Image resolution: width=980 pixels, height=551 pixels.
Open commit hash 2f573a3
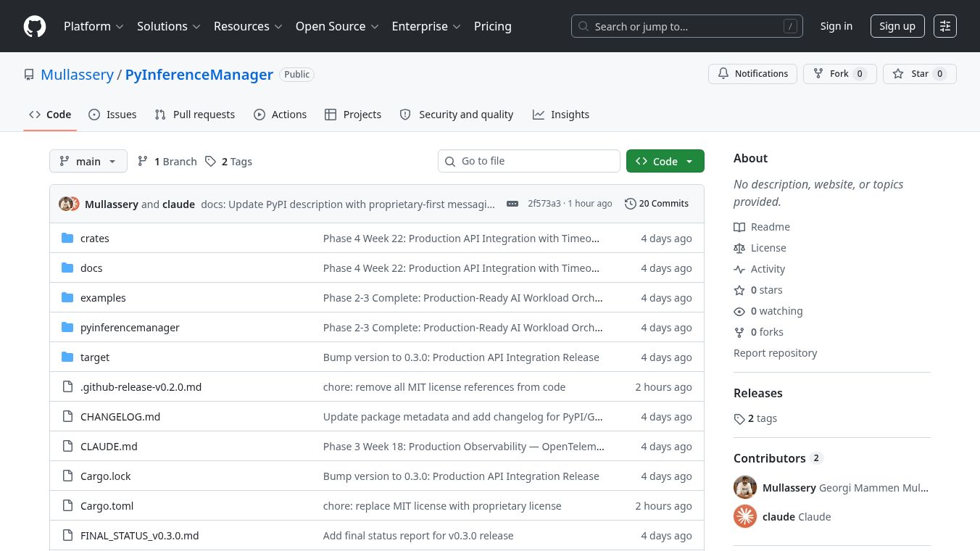(x=544, y=204)
